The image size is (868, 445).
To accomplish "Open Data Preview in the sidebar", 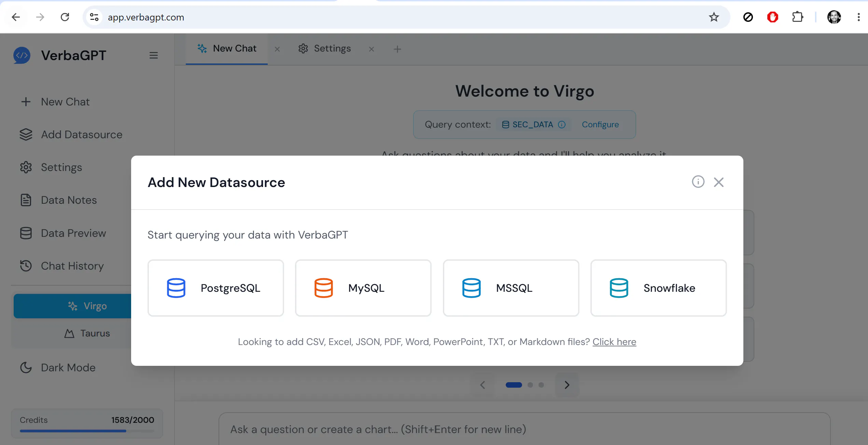I will (63, 233).
